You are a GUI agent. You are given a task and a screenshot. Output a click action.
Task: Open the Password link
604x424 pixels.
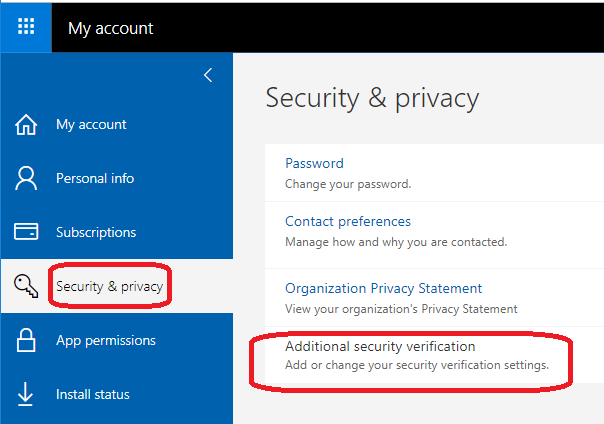pos(314,163)
